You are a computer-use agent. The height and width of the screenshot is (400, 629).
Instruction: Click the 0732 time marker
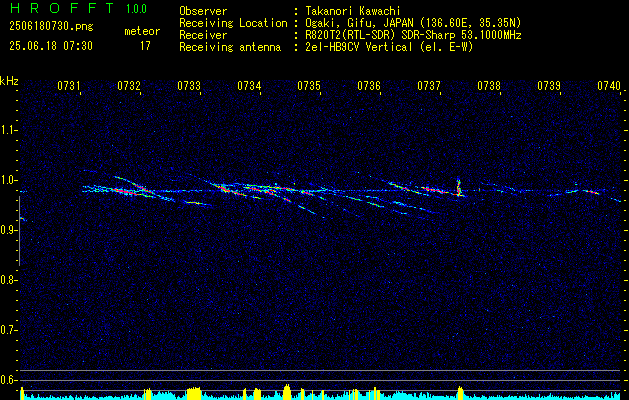click(x=129, y=86)
